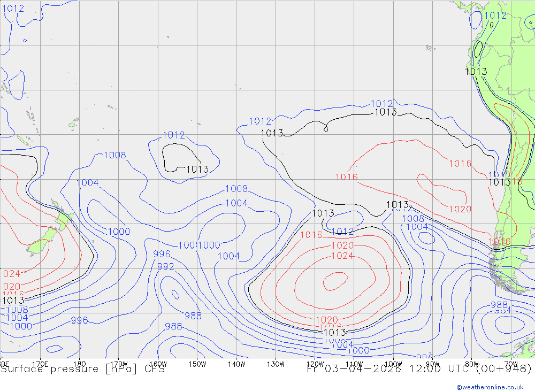Select the 170W longitude label
Screen dimensions: 535x392
[x=119, y=364]
